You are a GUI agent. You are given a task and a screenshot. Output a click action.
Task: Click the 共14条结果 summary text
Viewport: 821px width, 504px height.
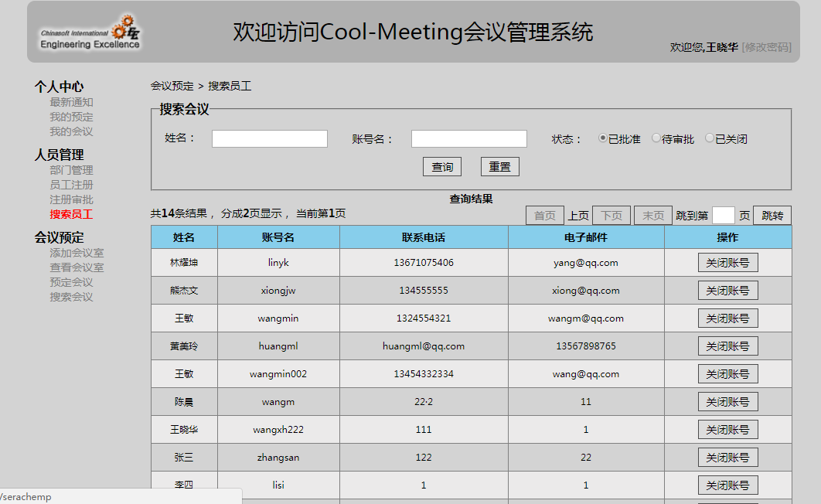click(179, 213)
